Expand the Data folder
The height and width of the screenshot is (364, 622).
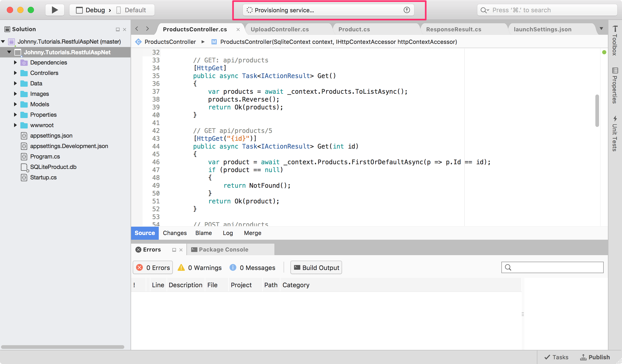(15, 83)
